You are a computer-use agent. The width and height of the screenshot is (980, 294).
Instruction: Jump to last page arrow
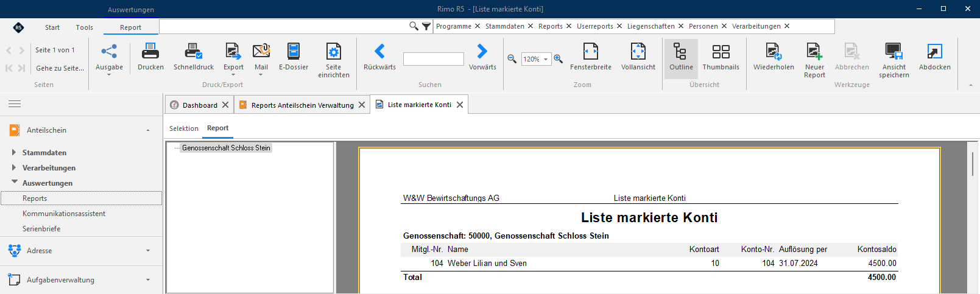pos(21,68)
